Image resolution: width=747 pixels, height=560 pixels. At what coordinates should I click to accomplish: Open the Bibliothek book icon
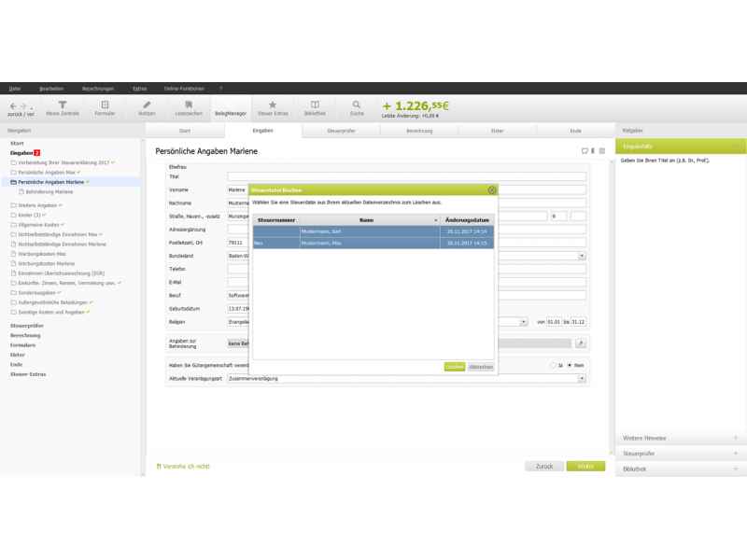315,107
